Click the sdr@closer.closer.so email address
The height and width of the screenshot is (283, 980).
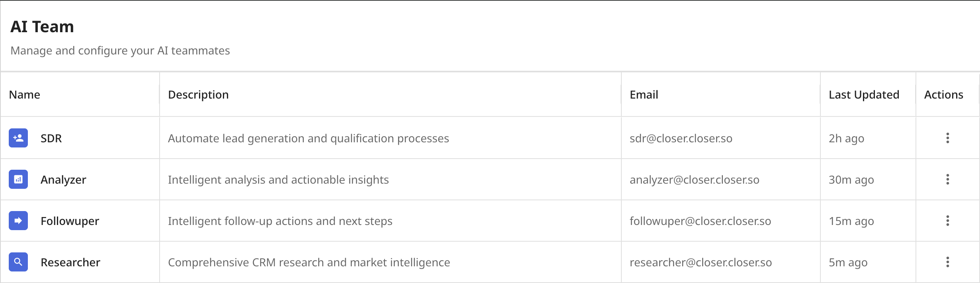tap(681, 138)
